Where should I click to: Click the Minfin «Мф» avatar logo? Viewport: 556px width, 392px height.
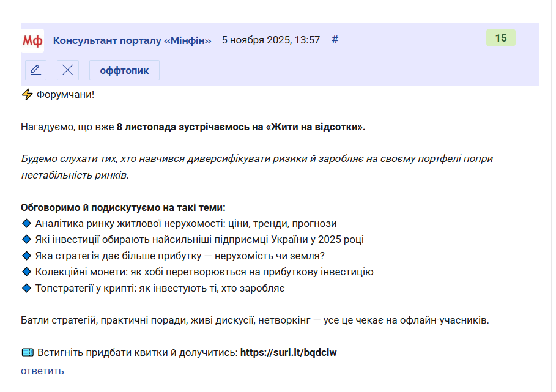point(32,40)
